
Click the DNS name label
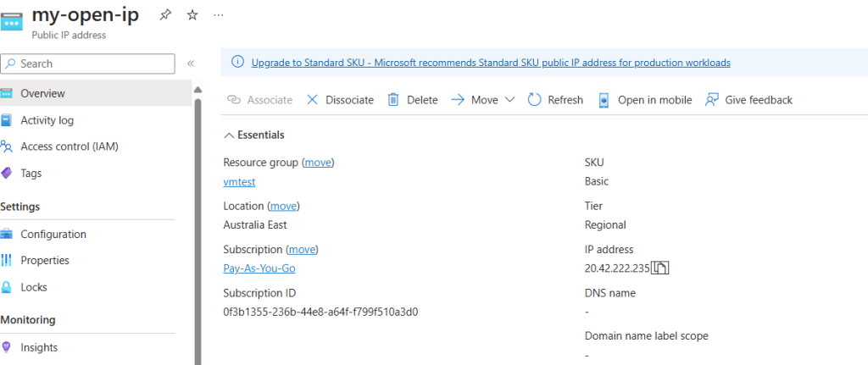point(610,293)
